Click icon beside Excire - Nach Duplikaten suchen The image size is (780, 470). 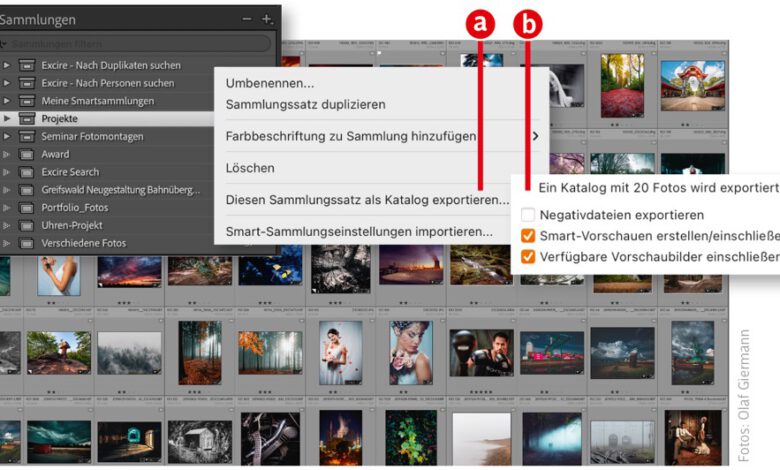[27, 65]
